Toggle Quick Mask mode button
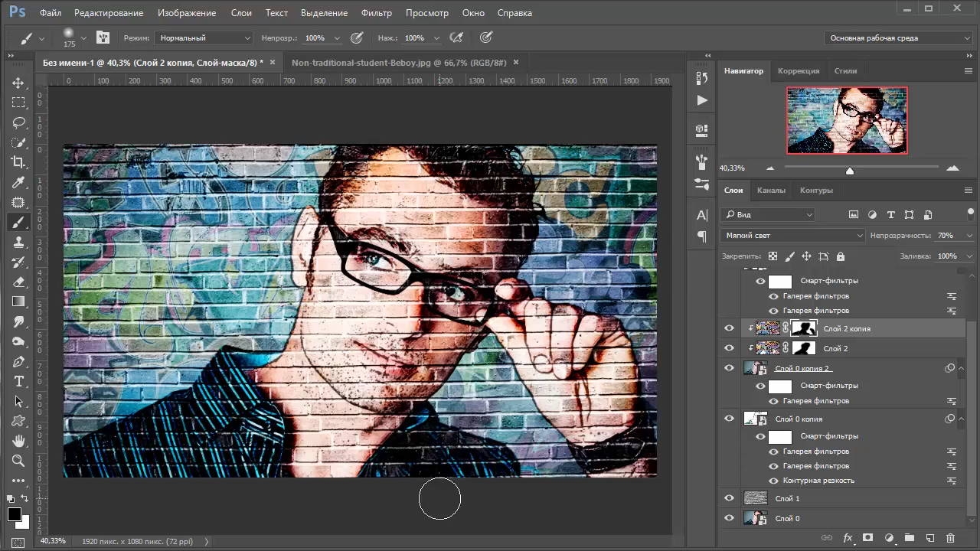Screen dimensions: 980x551 click(18, 543)
